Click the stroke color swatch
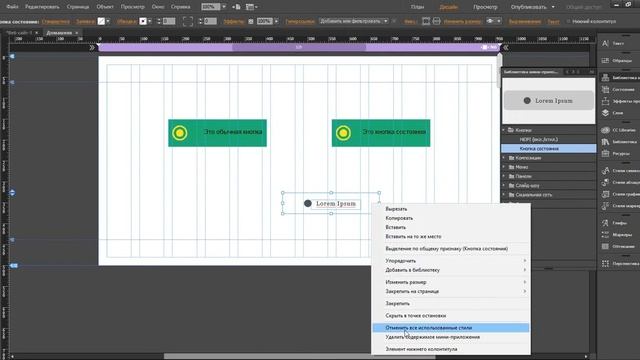 pyautogui.click(x=143, y=21)
